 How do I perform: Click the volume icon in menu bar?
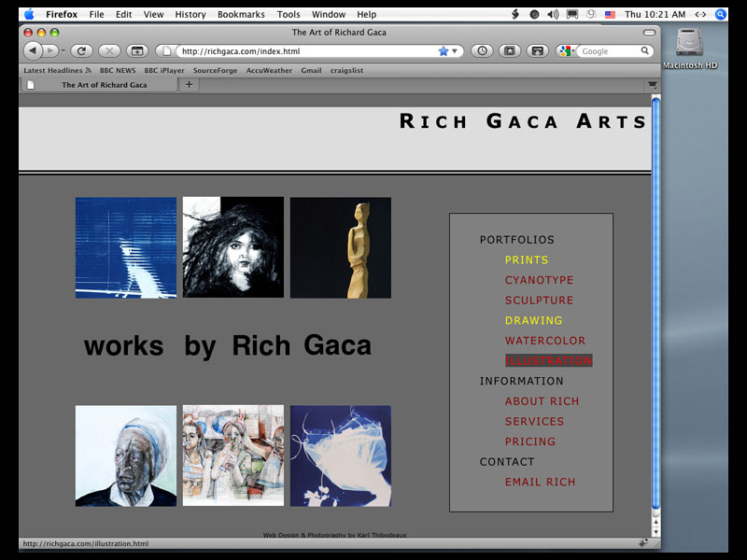click(x=553, y=14)
